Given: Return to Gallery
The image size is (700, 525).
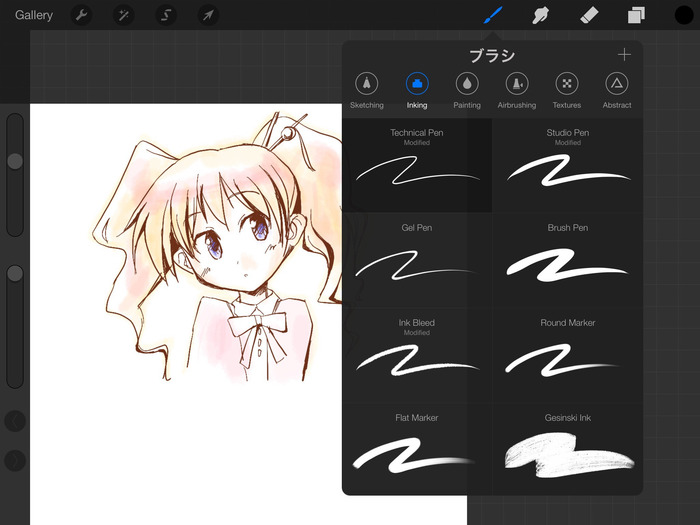Looking at the screenshot, I should (x=34, y=15).
